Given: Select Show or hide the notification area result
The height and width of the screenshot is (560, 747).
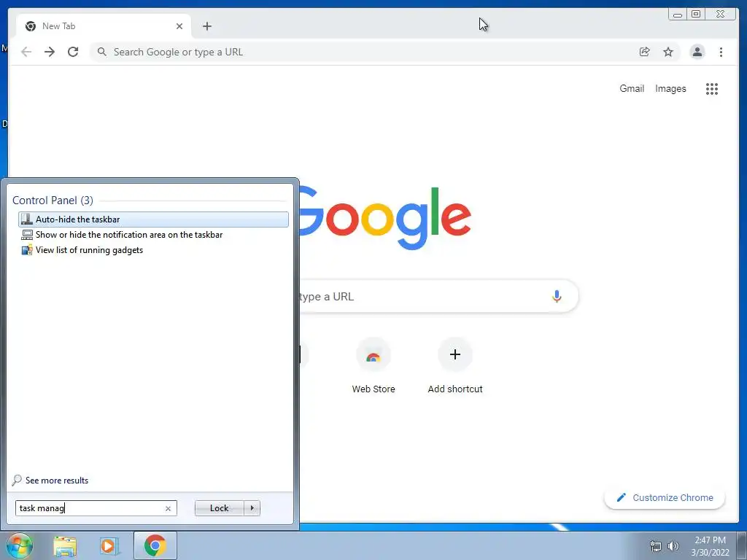Looking at the screenshot, I should [153, 235].
